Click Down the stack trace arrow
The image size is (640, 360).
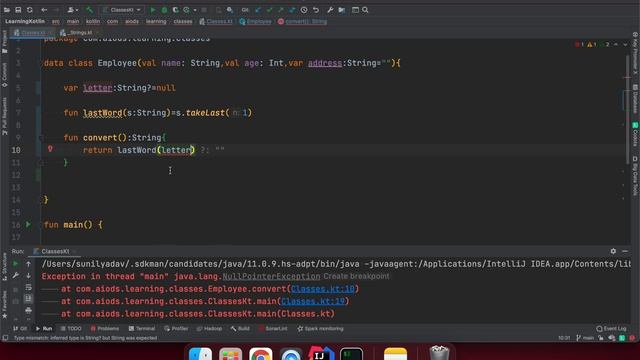[28, 276]
